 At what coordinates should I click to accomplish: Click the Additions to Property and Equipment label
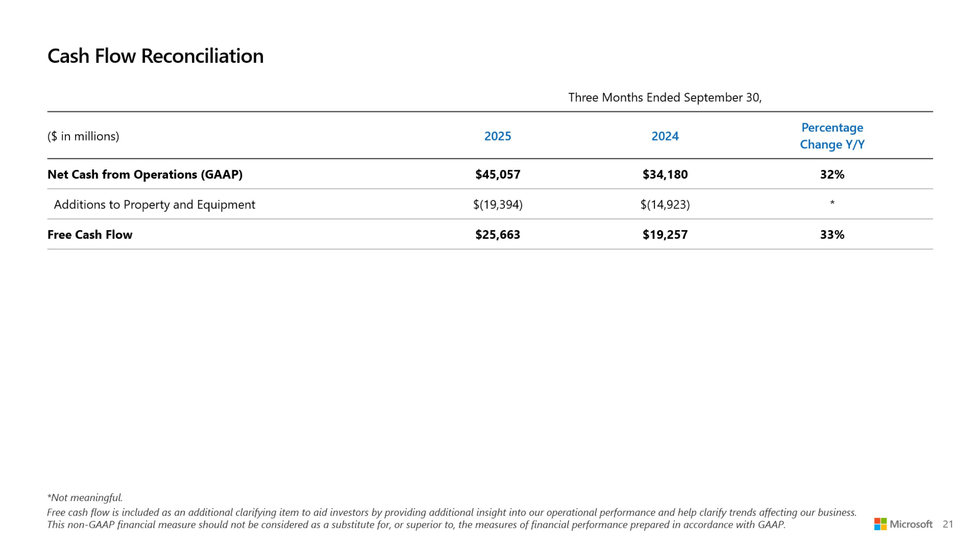155,204
